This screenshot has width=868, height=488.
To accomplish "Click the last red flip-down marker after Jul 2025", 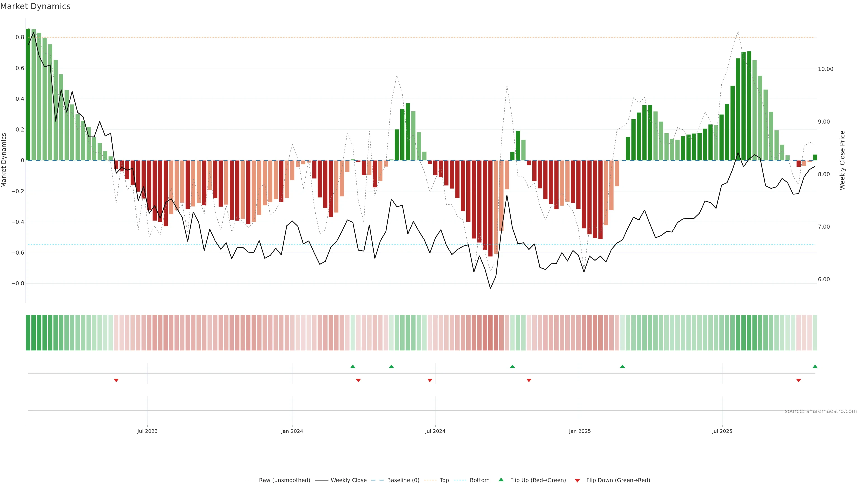I will (x=798, y=380).
